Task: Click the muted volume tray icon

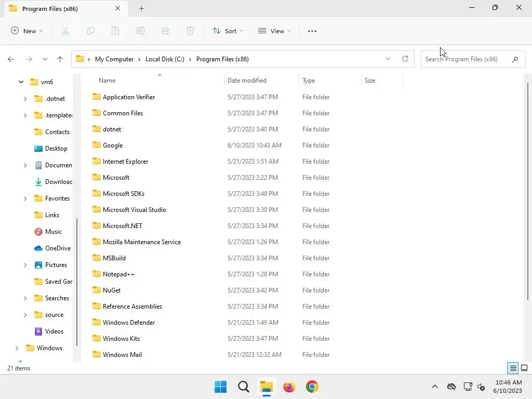Action: pos(481,387)
